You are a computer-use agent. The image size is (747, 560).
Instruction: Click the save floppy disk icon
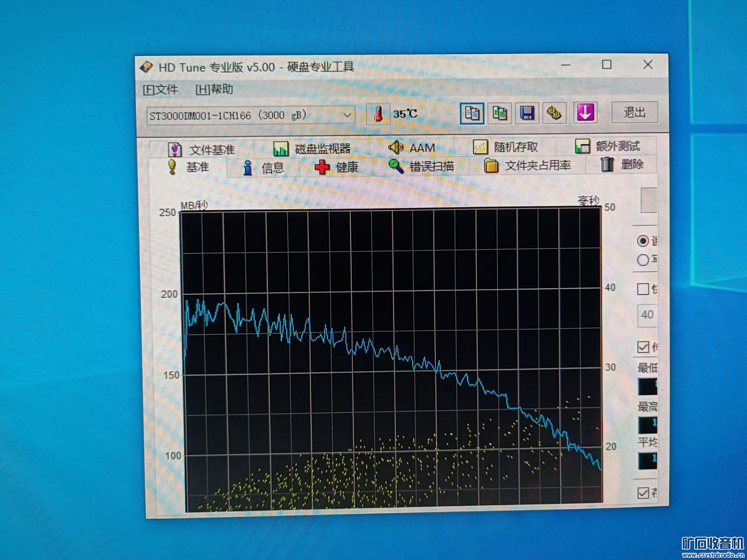(x=527, y=114)
